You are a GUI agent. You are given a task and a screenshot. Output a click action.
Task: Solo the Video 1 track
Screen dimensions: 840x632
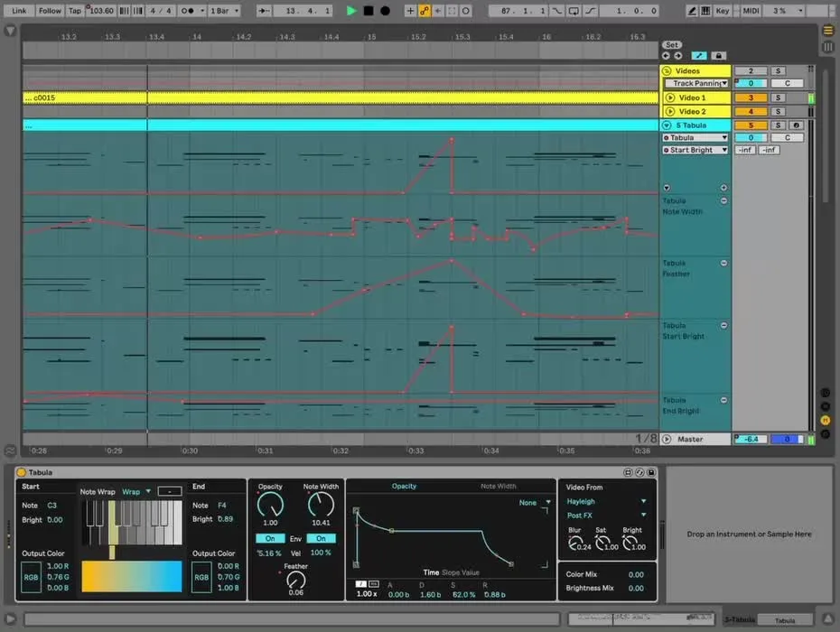tap(778, 98)
